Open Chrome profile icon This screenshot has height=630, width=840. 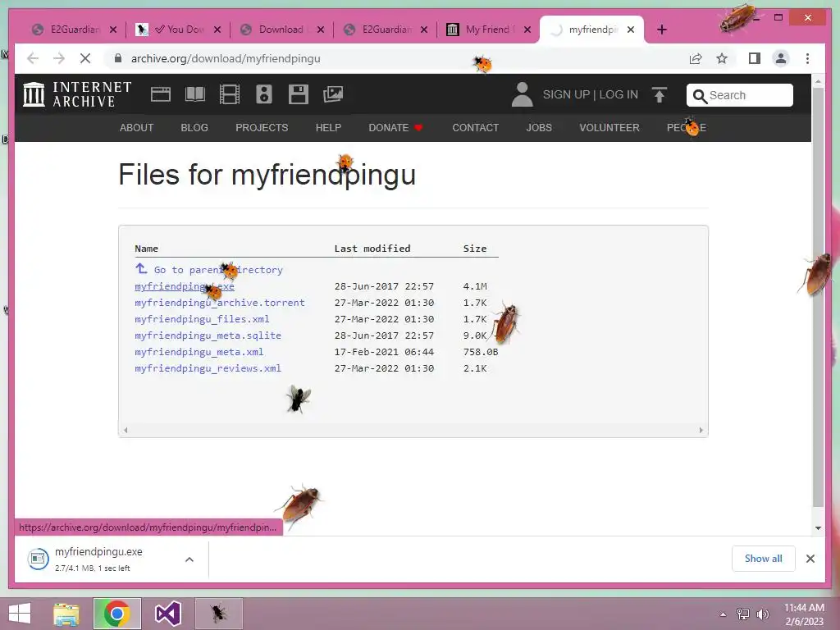[x=781, y=58]
